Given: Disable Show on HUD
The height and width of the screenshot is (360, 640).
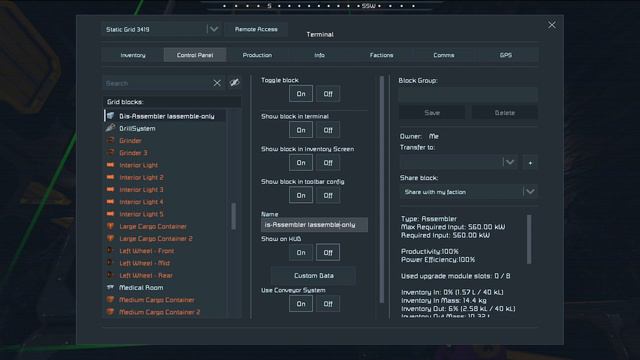Looking at the screenshot, I should pyautogui.click(x=328, y=253).
